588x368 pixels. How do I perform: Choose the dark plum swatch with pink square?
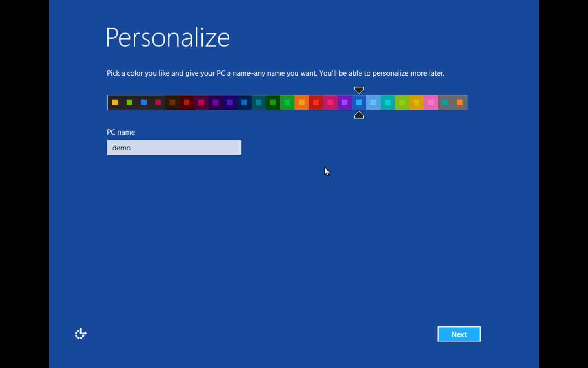coord(201,103)
